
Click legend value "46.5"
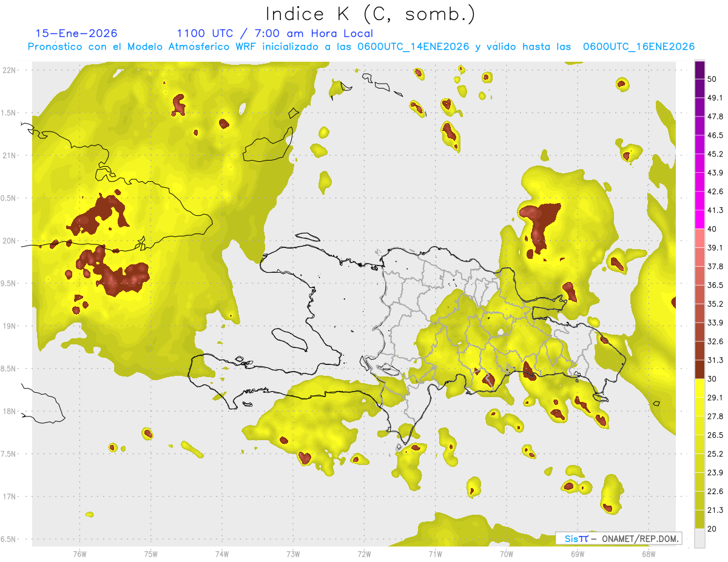point(716,136)
